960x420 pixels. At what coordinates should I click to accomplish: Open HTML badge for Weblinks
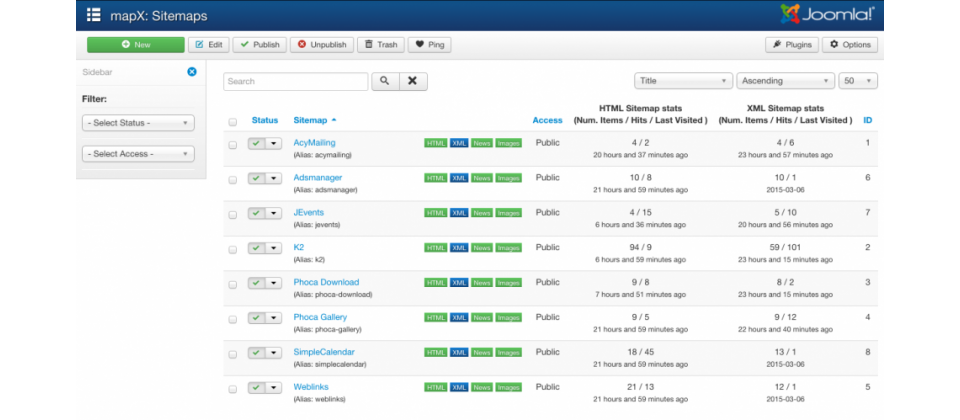(435, 388)
